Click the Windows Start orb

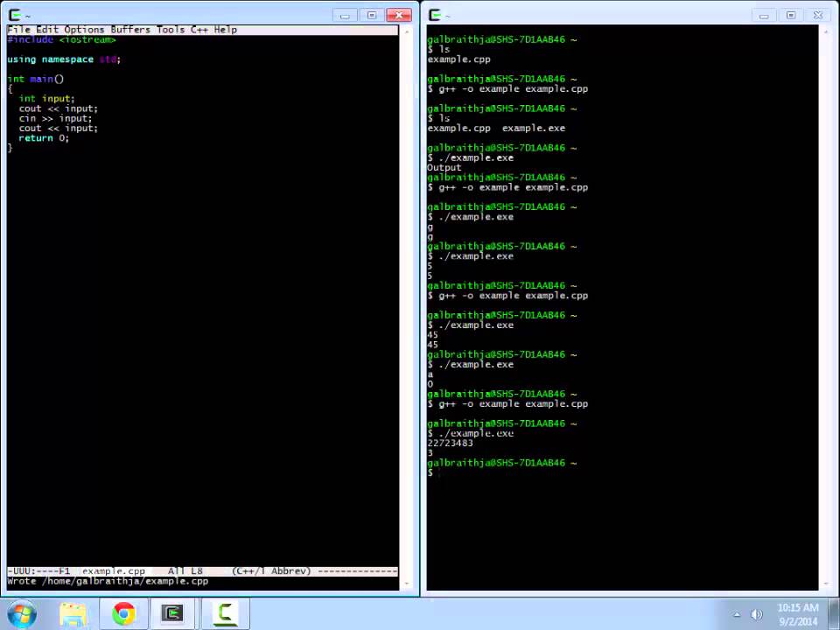tap(21, 614)
